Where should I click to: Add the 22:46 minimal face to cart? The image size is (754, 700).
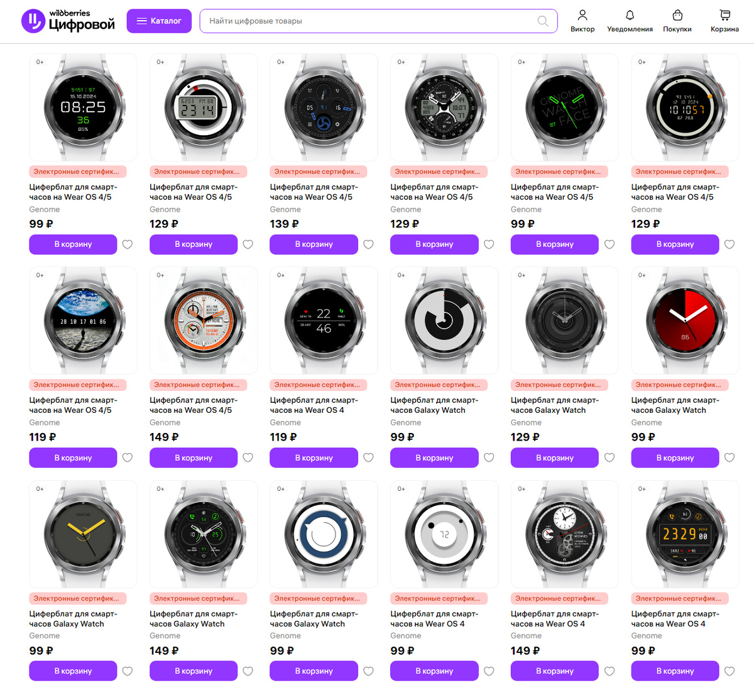pos(314,457)
